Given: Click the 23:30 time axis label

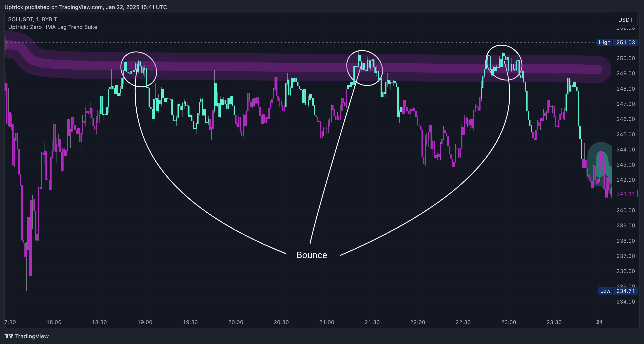Looking at the screenshot, I should 554,322.
